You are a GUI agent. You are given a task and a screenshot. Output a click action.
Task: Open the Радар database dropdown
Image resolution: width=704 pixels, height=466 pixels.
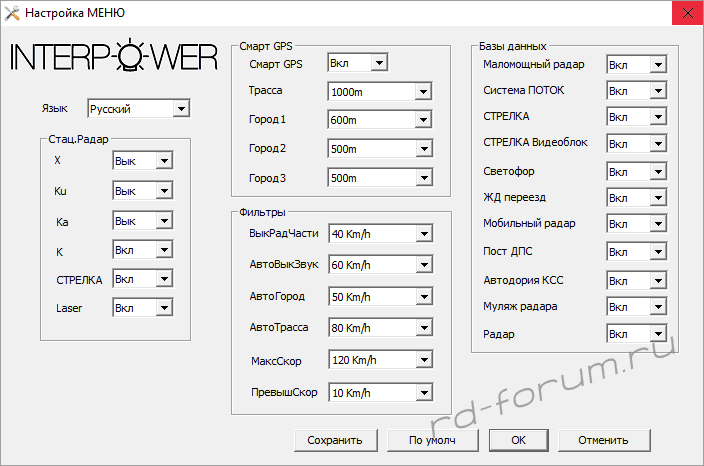click(637, 334)
